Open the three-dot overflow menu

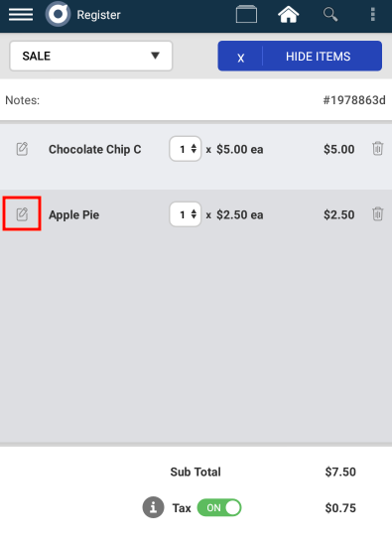point(373,15)
